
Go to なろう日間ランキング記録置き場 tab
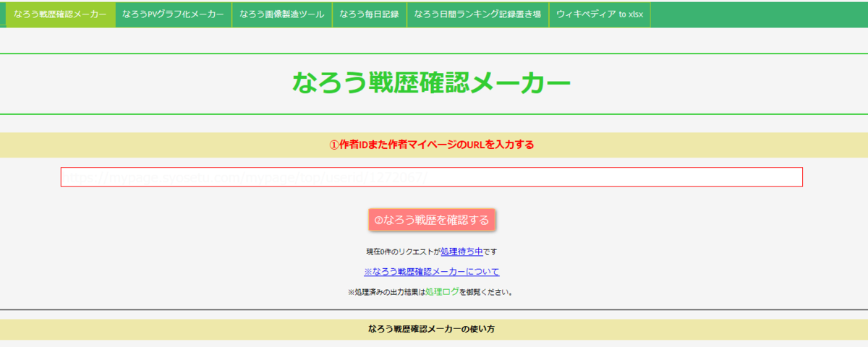coord(477,14)
